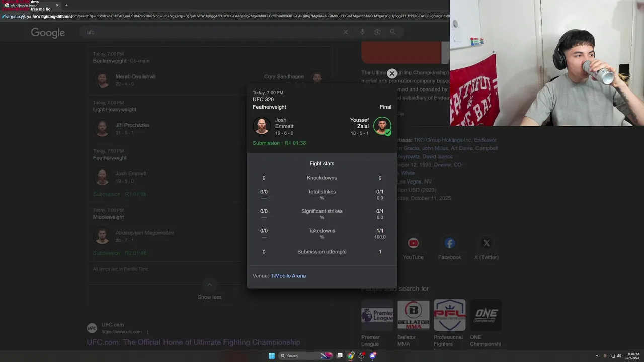Viewport: 644px width, 362px height.
Task: Open UFC's X (Twitter) profile icon
Action: 486,243
